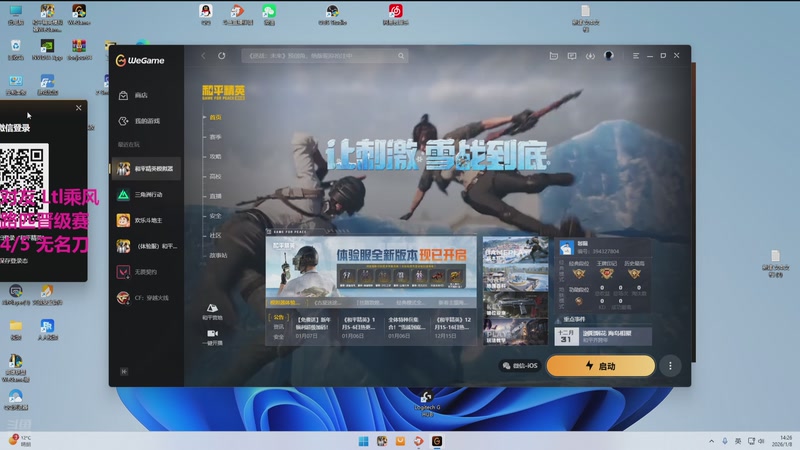800x450 pixels.
Task: Open the folder icon in WeGame top bar
Action: coord(554,56)
